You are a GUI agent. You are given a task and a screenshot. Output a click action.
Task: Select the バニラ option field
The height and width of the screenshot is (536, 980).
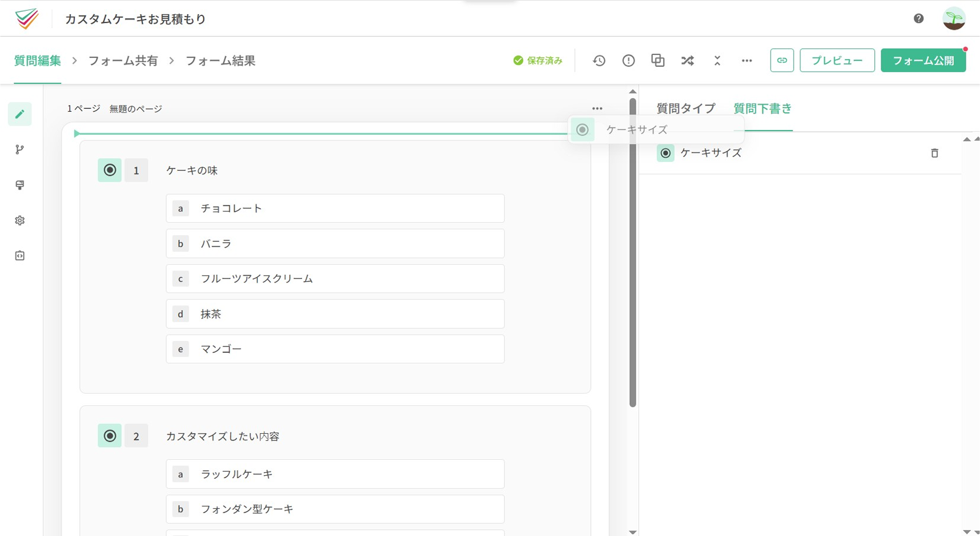tap(335, 243)
